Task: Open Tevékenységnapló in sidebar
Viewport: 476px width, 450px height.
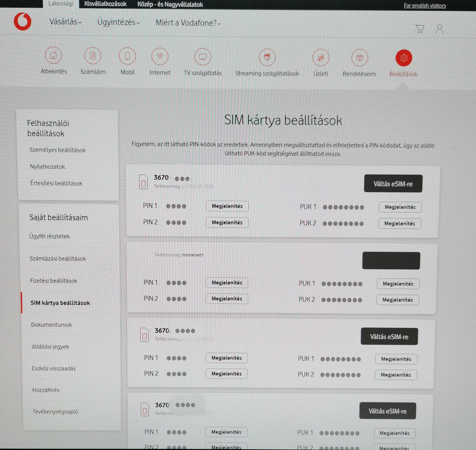Action: [x=55, y=412]
